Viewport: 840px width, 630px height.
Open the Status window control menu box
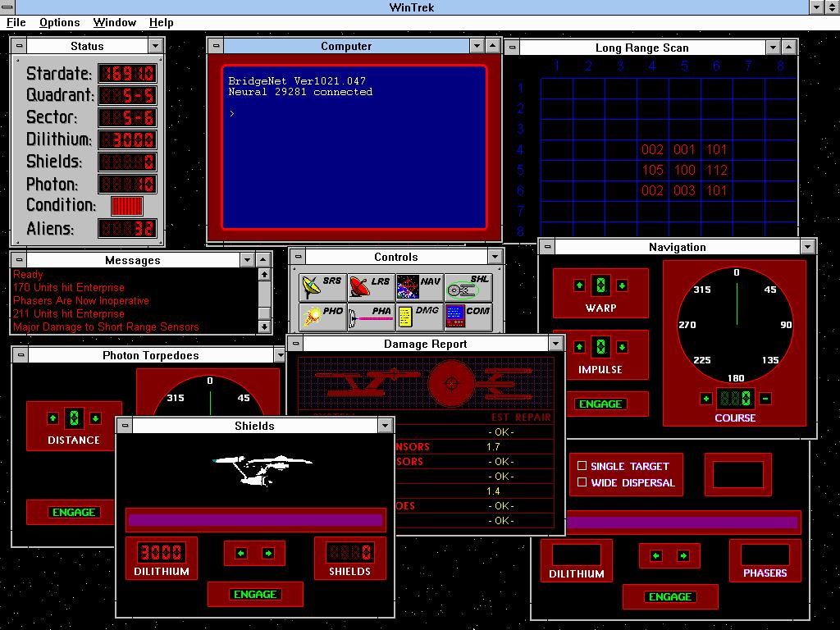pos(20,46)
